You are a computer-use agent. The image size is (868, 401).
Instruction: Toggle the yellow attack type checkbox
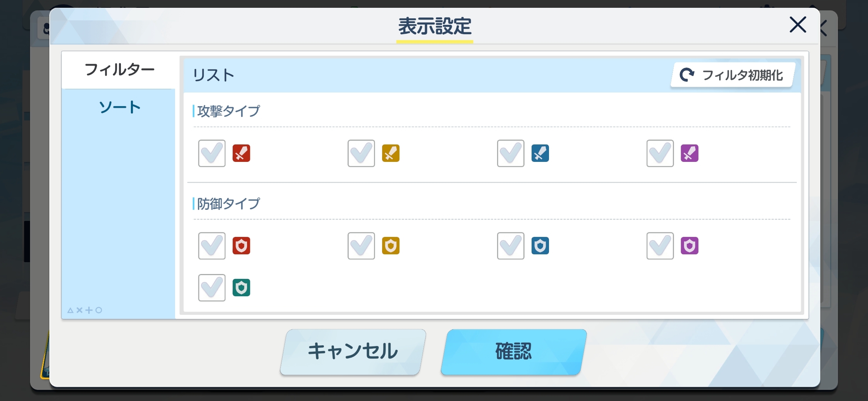361,153
